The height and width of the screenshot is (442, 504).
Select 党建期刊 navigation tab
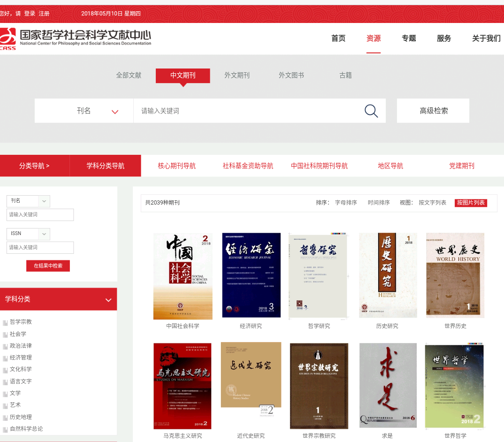462,166
